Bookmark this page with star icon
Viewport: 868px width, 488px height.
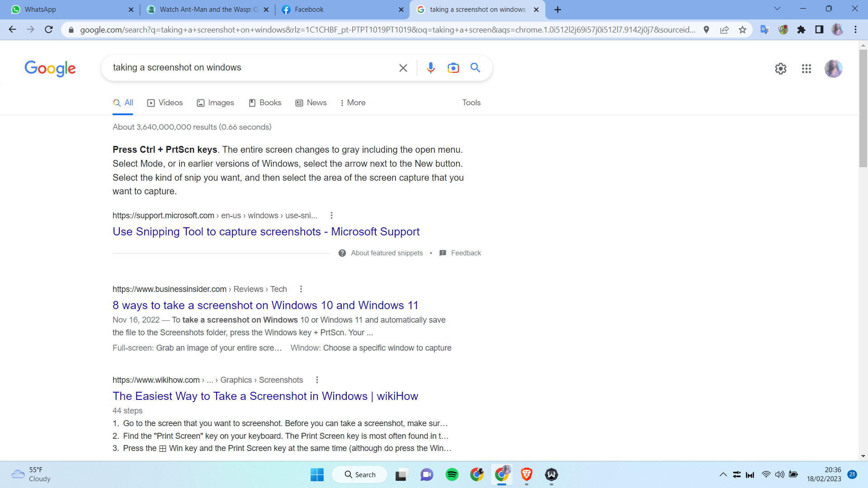(x=742, y=30)
